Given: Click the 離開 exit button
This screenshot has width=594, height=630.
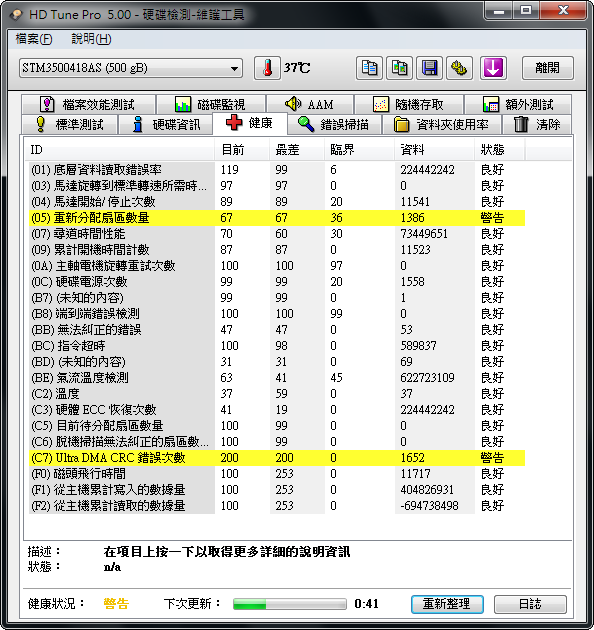Looking at the screenshot, I should pos(548,68).
